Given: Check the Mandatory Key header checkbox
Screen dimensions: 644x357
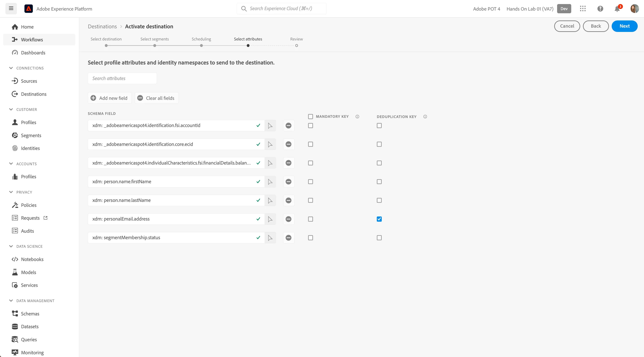Looking at the screenshot, I should click(310, 116).
